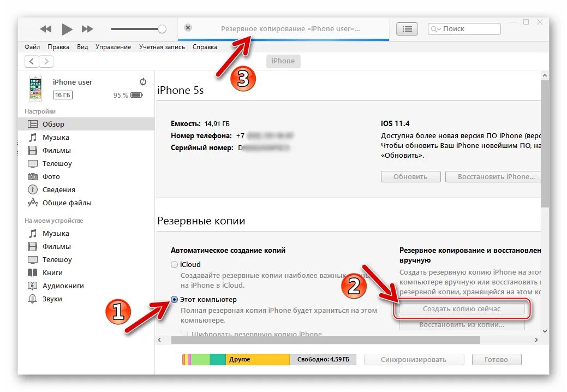The image size is (567, 392).
Task: Toggle Шифровать резервную копию iPhone checkbox
Action: (x=184, y=334)
